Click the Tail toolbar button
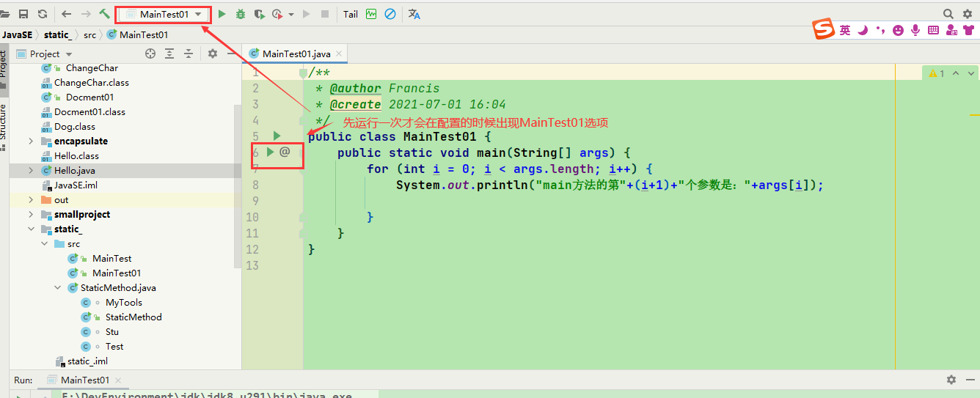Screen dimensions: 980x398 [x=351, y=14]
